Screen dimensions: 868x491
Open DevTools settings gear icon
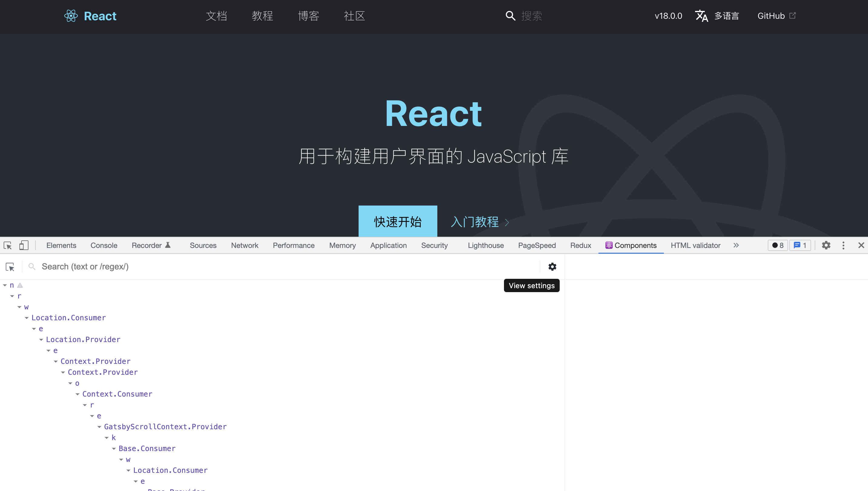click(826, 245)
